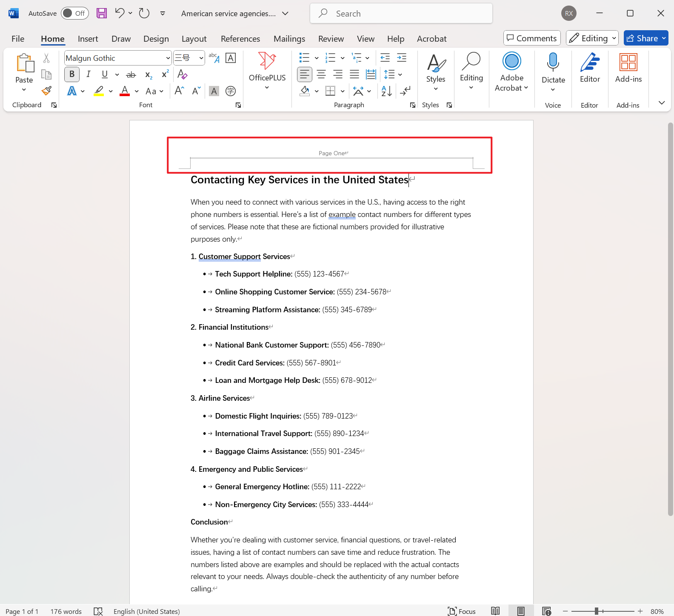Go to the Acrobat tab
Screen dimensions: 674x616
[432, 39]
